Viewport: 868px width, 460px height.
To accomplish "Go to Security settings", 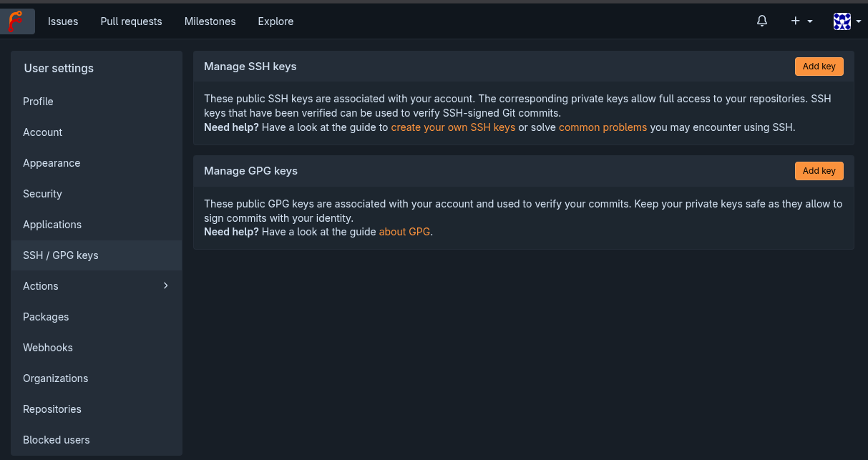I will [42, 194].
